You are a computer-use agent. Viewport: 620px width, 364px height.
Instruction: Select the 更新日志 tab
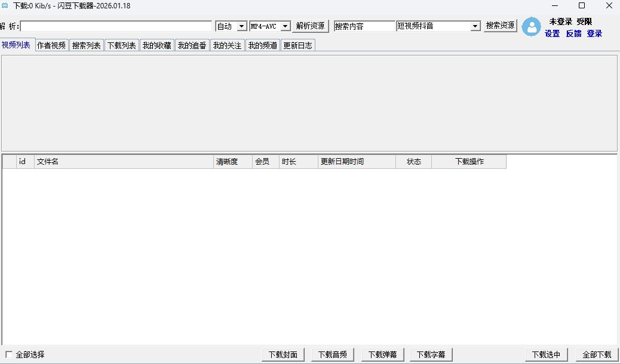coord(297,45)
